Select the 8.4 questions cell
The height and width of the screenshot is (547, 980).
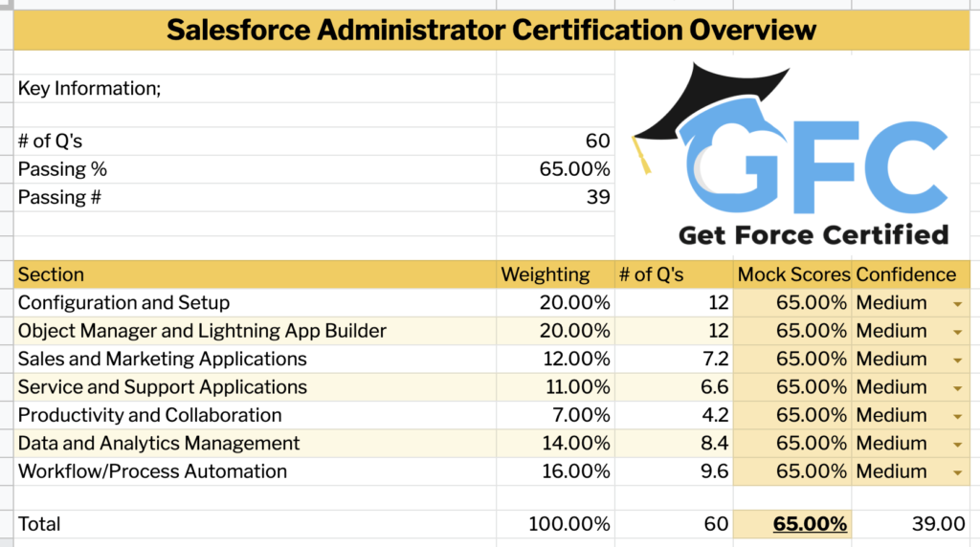click(x=674, y=444)
